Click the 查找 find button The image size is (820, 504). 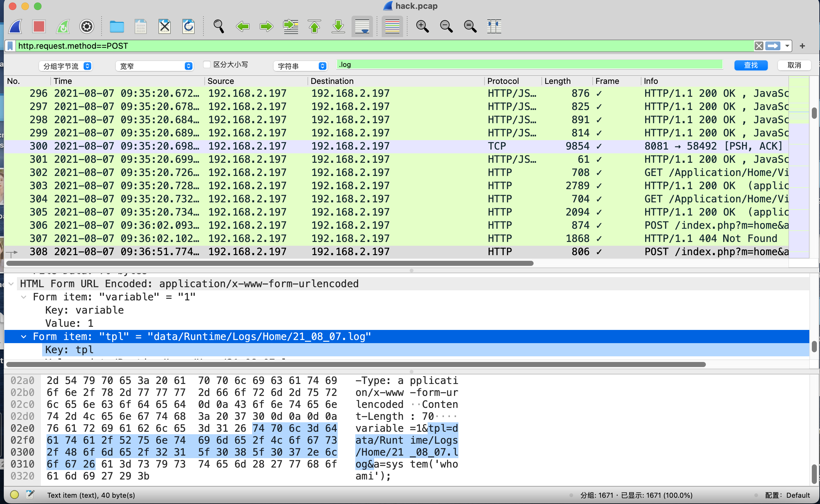(751, 65)
